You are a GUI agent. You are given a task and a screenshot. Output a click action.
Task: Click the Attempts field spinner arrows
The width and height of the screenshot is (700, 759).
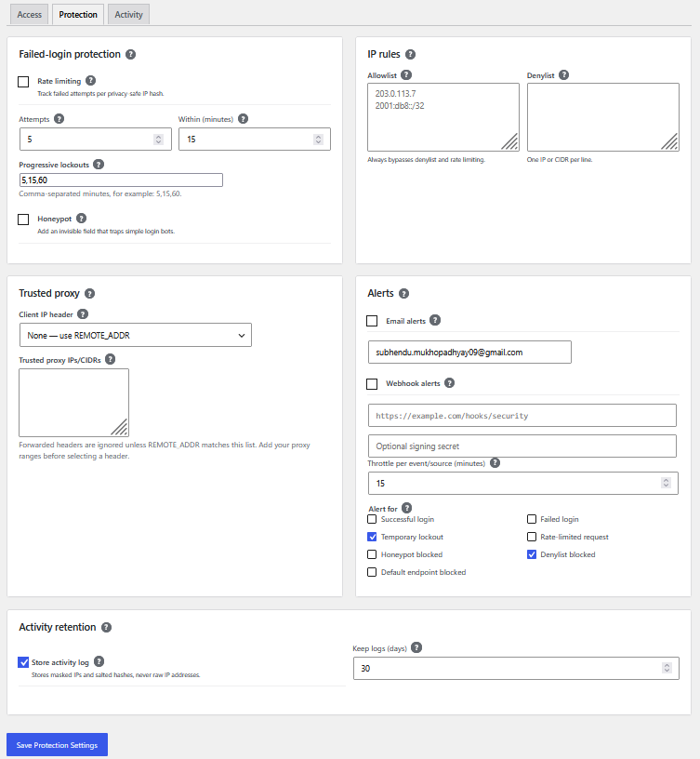click(158, 140)
